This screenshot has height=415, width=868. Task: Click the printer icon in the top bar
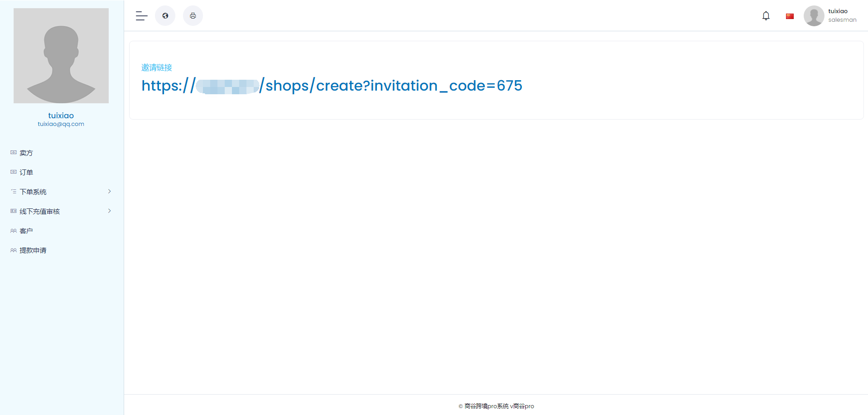(x=193, y=16)
